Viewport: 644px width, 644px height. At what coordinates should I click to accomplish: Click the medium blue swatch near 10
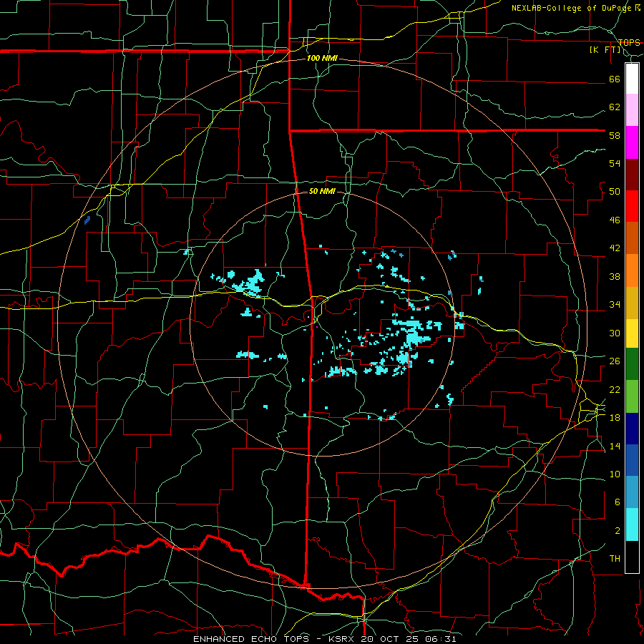[x=632, y=460]
